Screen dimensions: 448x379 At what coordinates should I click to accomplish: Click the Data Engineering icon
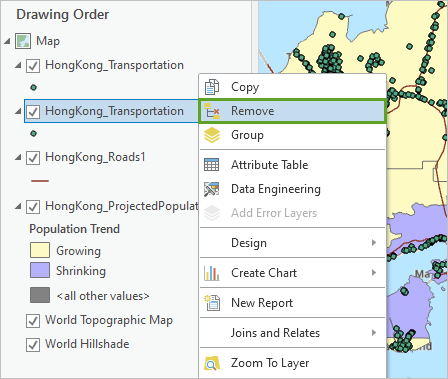click(212, 189)
